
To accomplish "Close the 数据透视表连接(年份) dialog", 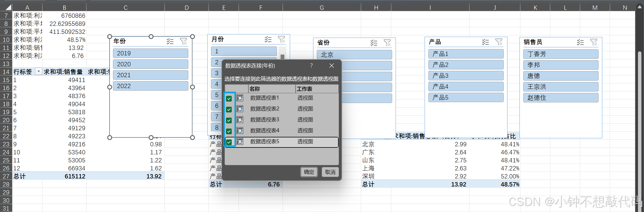I will click(331, 66).
